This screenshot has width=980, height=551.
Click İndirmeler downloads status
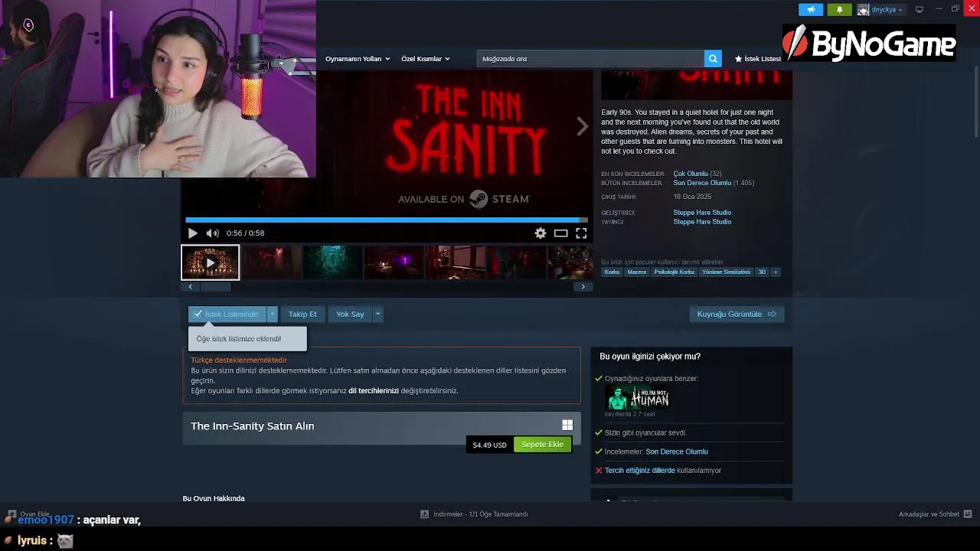(x=481, y=514)
